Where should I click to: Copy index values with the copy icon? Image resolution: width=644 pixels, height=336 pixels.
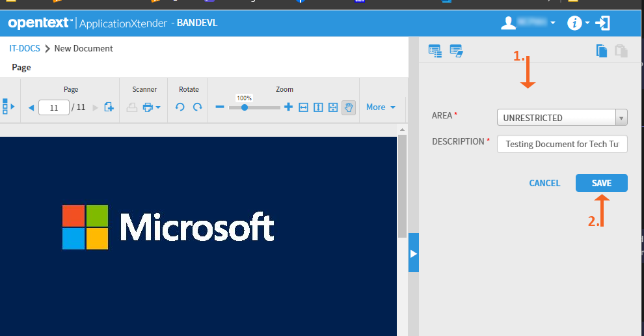[602, 51]
